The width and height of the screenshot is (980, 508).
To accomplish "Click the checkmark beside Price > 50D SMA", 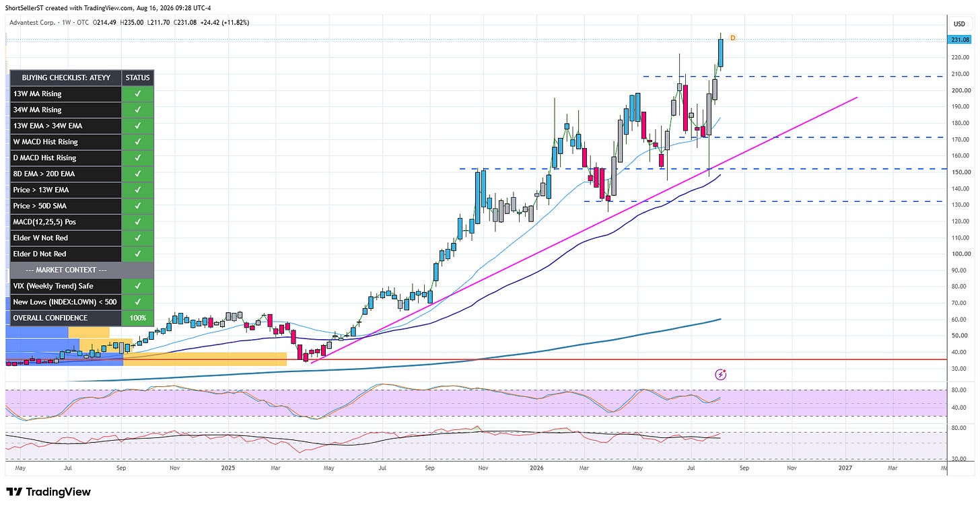I will (138, 206).
